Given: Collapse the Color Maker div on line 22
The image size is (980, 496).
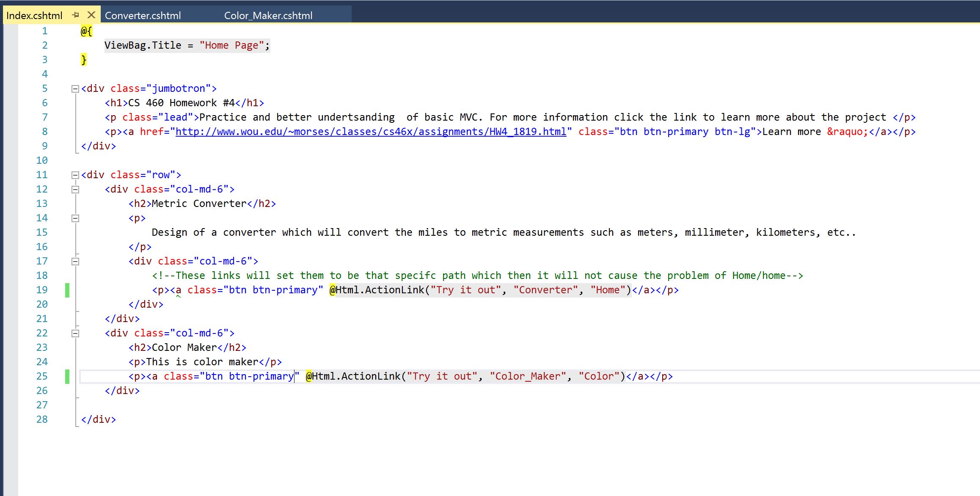Looking at the screenshot, I should [75, 333].
